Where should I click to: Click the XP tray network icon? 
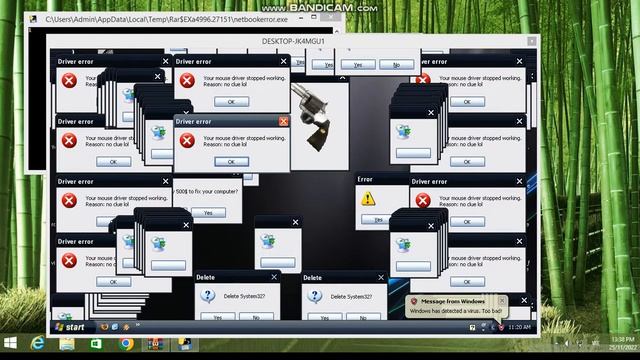(x=484, y=327)
